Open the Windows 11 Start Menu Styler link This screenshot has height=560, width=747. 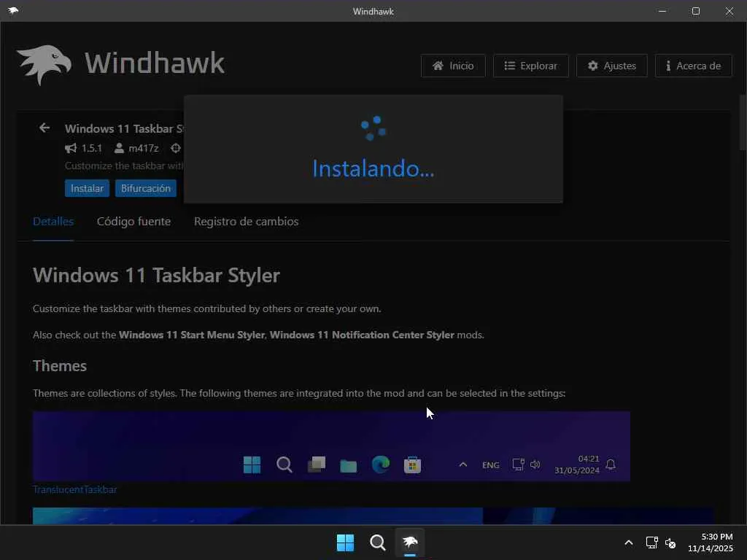(x=192, y=335)
